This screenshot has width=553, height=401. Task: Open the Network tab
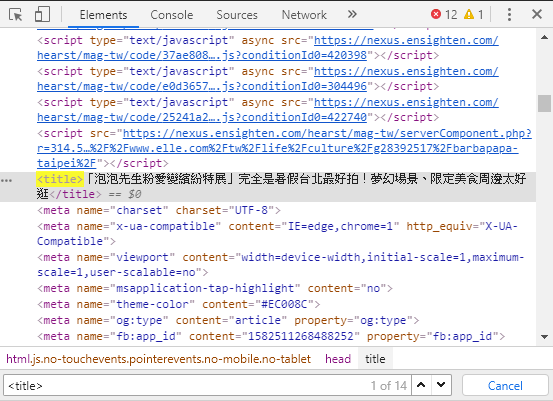pos(304,15)
